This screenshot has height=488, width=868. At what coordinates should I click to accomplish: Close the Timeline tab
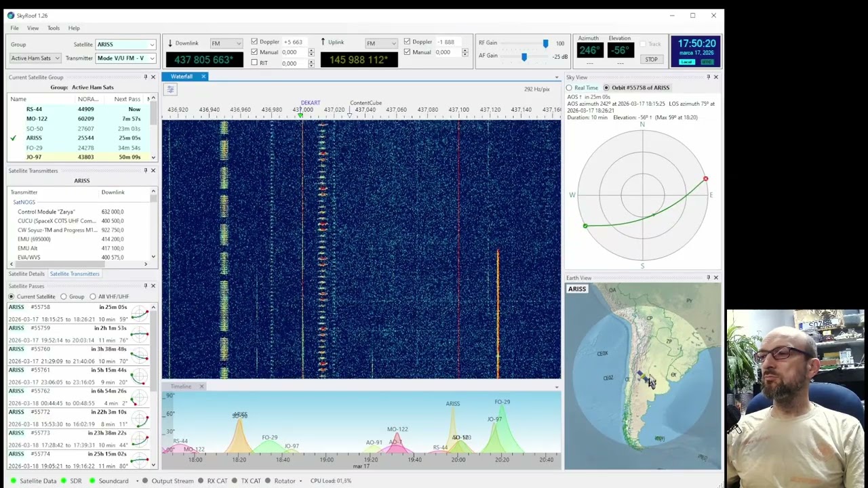pos(201,386)
